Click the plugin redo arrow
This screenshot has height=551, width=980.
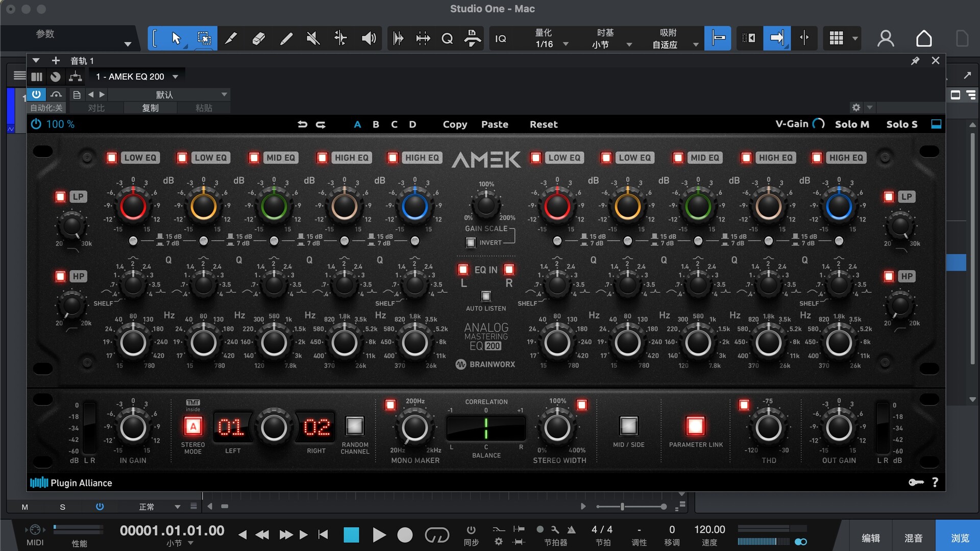coord(321,124)
